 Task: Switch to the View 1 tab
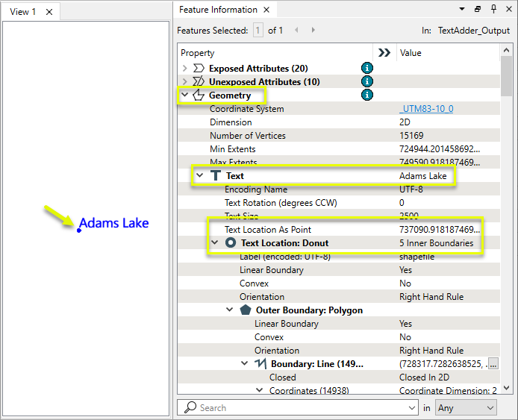tap(23, 11)
